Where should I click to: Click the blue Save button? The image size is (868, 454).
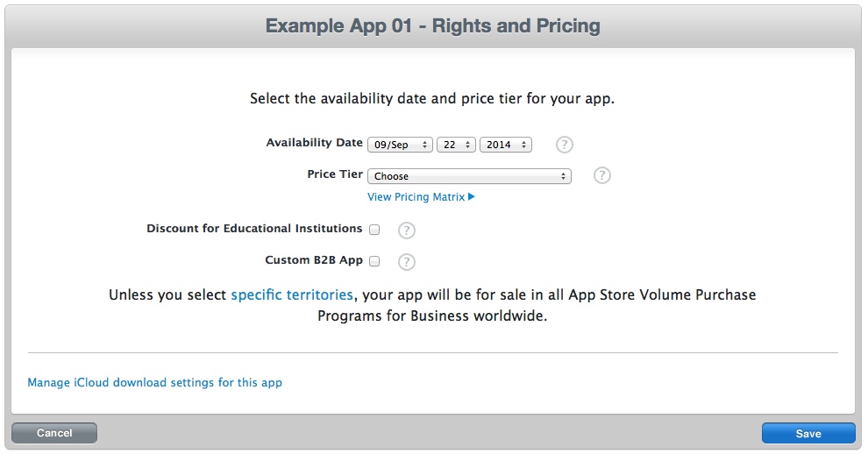coord(808,433)
